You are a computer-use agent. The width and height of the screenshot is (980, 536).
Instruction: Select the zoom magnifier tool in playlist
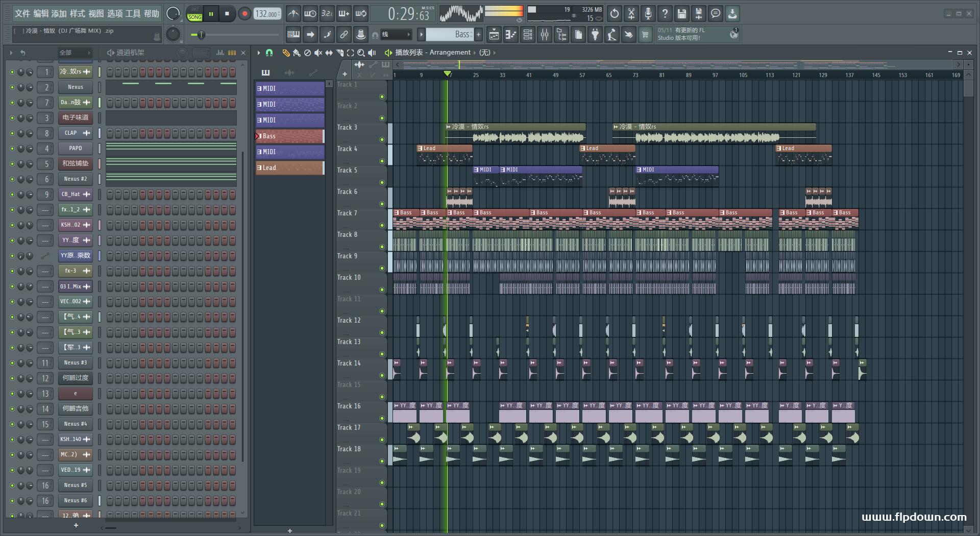[361, 53]
